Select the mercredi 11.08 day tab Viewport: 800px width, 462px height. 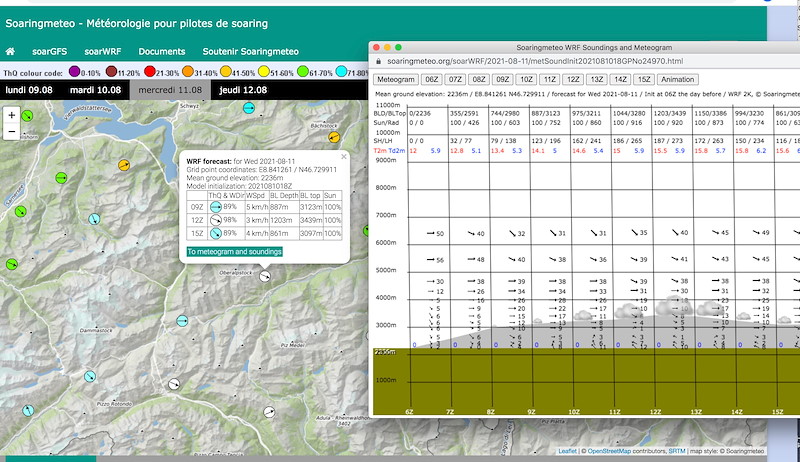(170, 90)
